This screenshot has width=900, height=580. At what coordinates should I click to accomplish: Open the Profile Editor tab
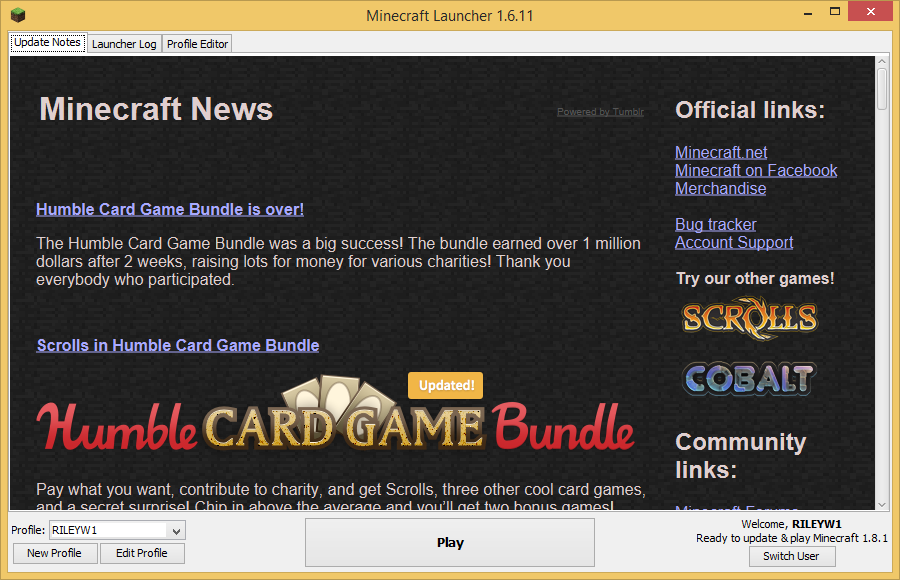[x=197, y=44]
